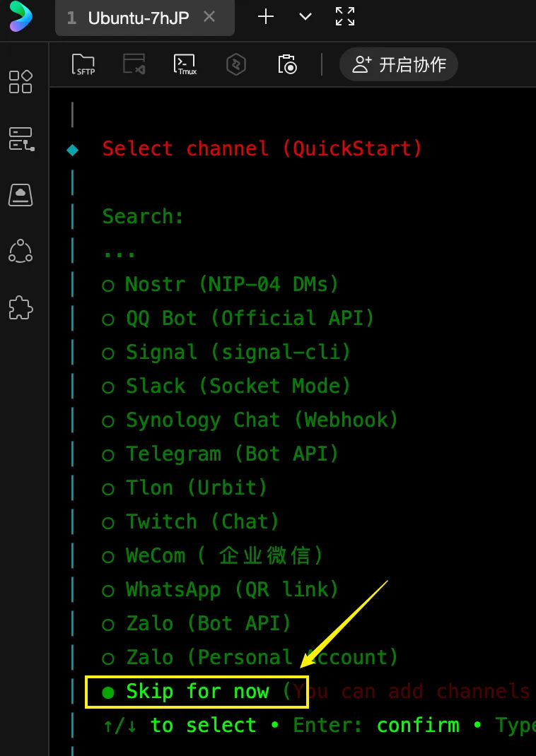Image resolution: width=536 pixels, height=756 pixels.
Task: Click the VS Code editor toolbar icon
Action: 134,64
